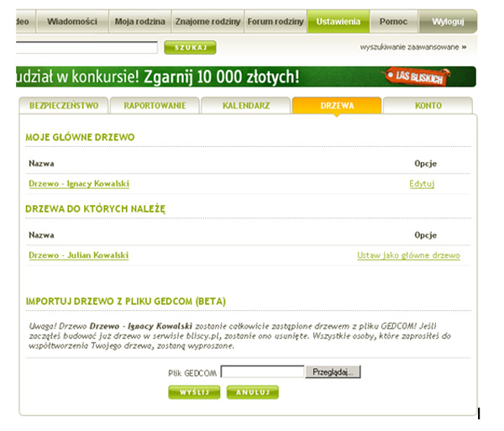Open Drzewo - Julian Kowalski link

click(79, 255)
